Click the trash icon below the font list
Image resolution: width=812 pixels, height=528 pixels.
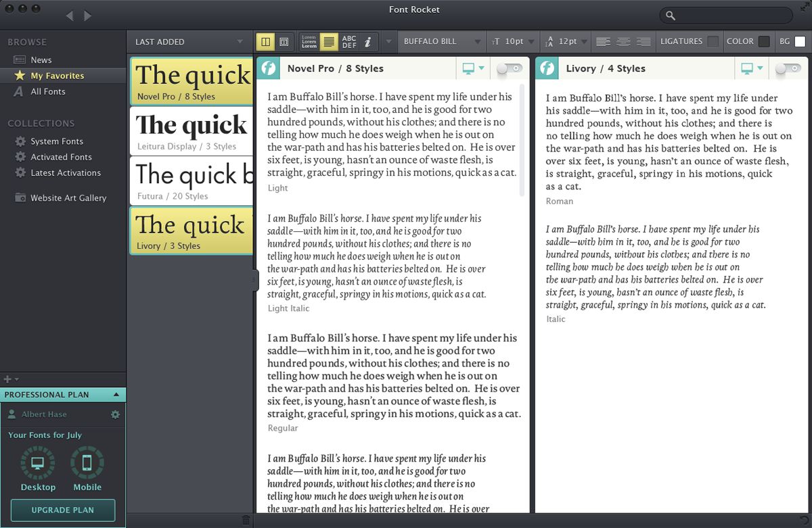246,520
